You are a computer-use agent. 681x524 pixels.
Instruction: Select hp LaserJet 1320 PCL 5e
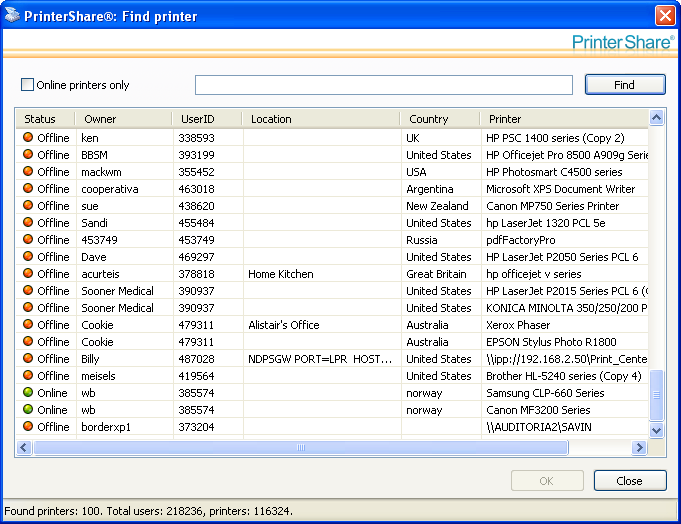point(545,223)
